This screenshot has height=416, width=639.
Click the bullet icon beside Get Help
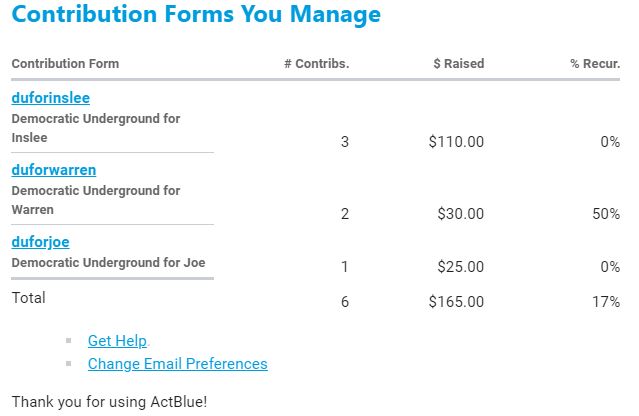tap(69, 341)
